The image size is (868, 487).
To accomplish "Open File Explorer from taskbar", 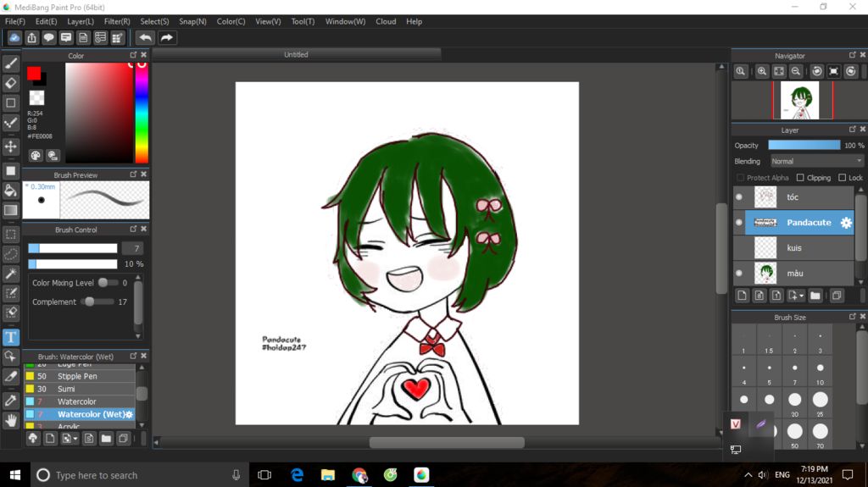I will click(328, 475).
